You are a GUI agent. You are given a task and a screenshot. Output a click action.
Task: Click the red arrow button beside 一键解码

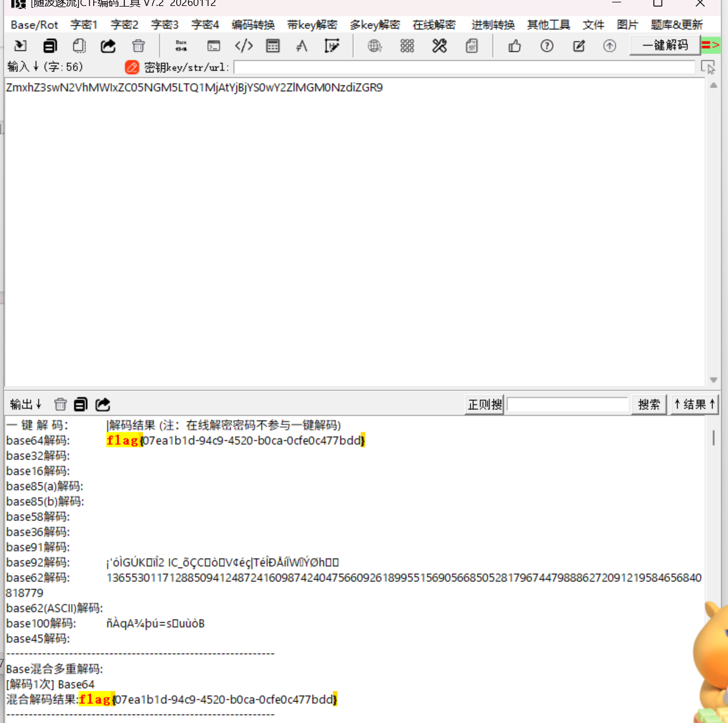click(711, 45)
